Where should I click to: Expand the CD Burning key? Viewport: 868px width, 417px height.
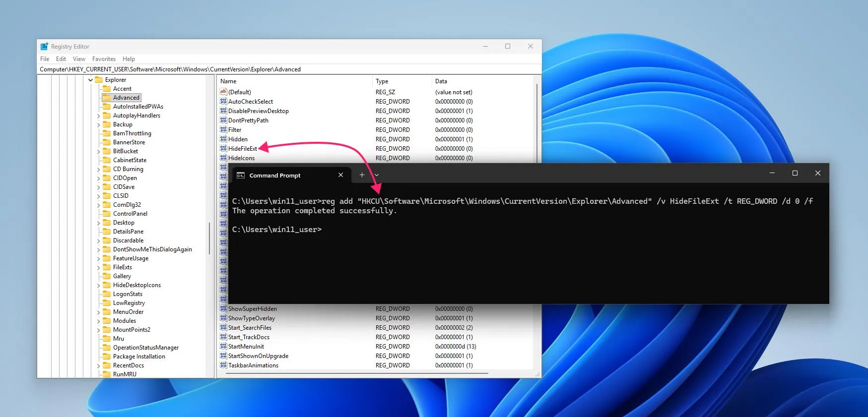tap(98, 169)
